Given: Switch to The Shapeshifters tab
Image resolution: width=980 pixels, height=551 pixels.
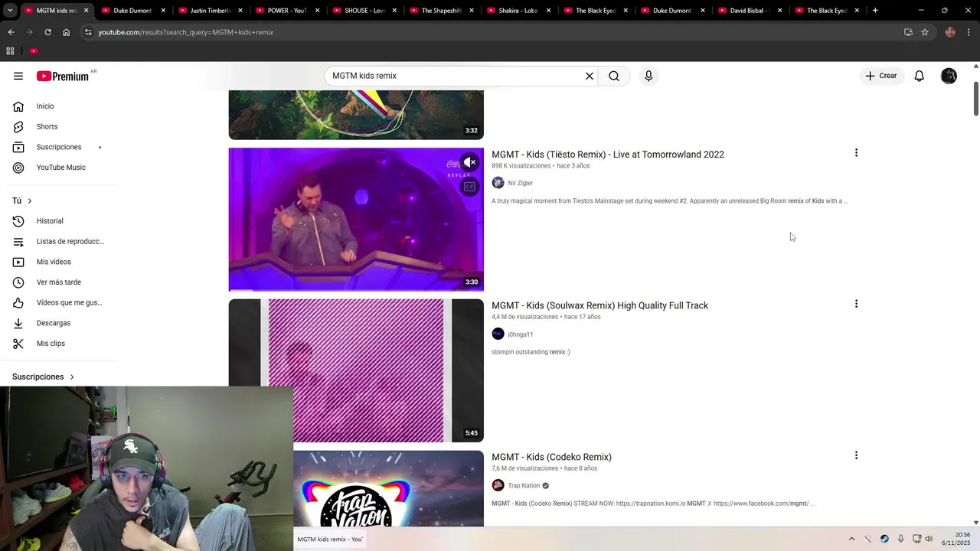Looking at the screenshot, I should point(441,11).
